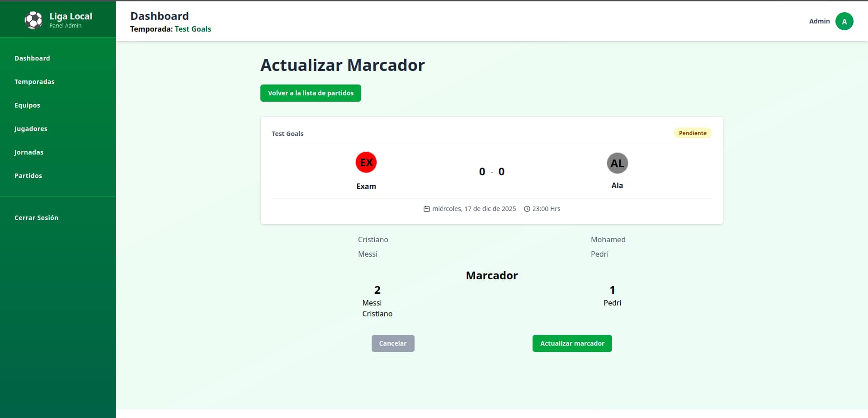Image resolution: width=868 pixels, height=418 pixels.
Task: Click scorer Messi under Marcador
Action: (x=372, y=303)
